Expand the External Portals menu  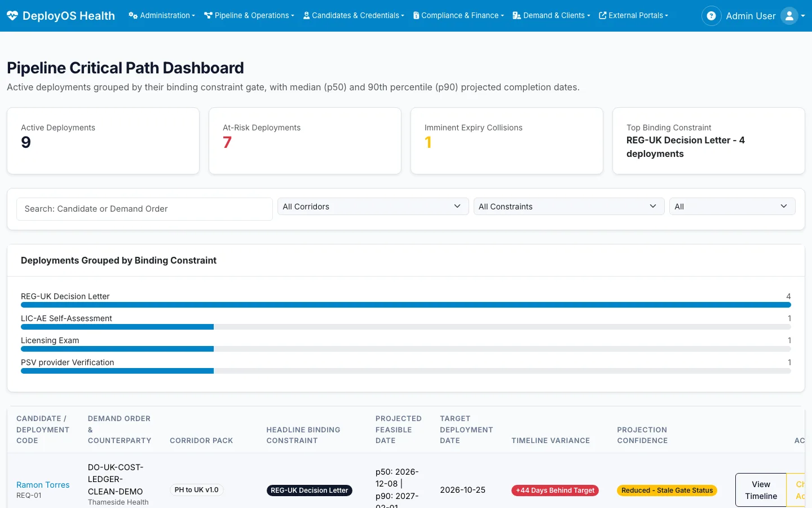pos(633,16)
